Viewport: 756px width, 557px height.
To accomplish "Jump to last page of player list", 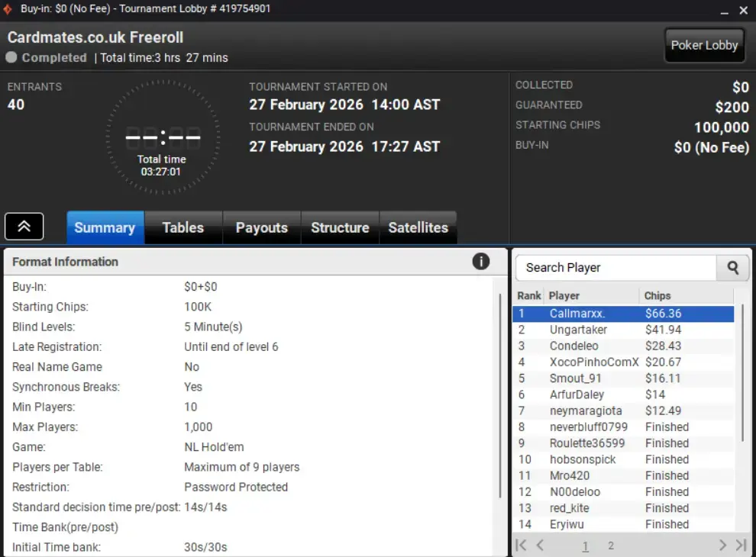I will [x=741, y=545].
